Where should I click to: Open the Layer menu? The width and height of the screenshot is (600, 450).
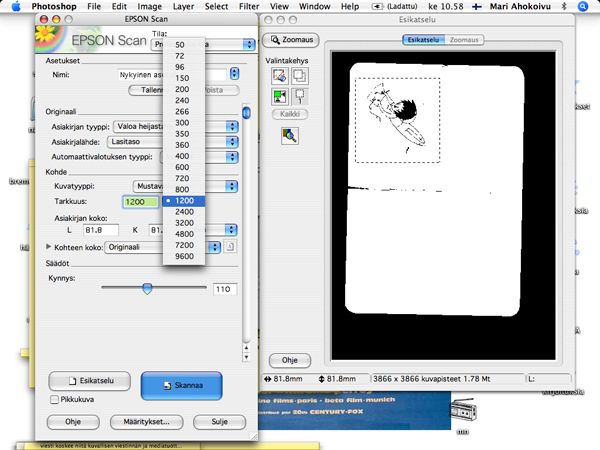[183, 7]
